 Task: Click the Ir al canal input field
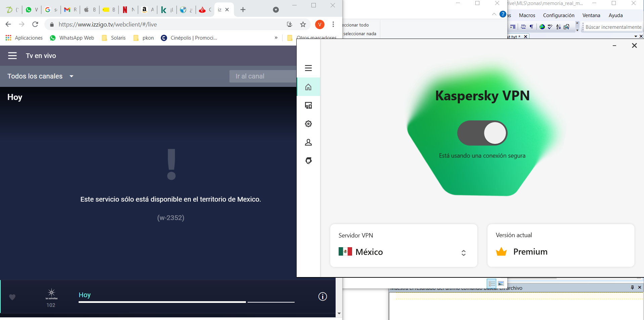263,76
